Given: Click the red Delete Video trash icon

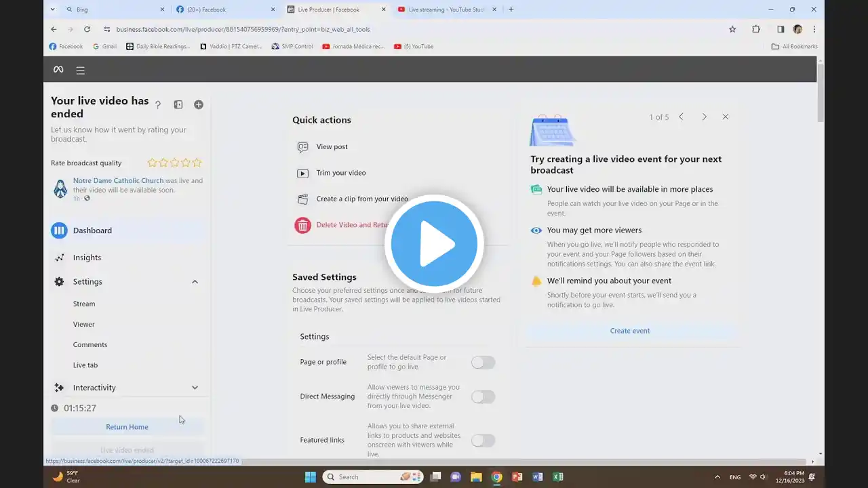Looking at the screenshot, I should [302, 225].
